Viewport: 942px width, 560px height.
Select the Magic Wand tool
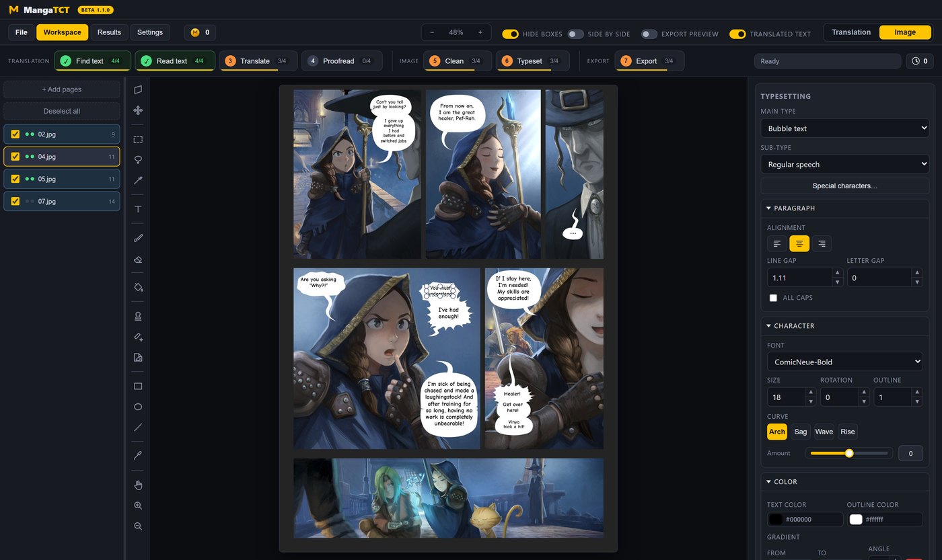click(x=138, y=180)
